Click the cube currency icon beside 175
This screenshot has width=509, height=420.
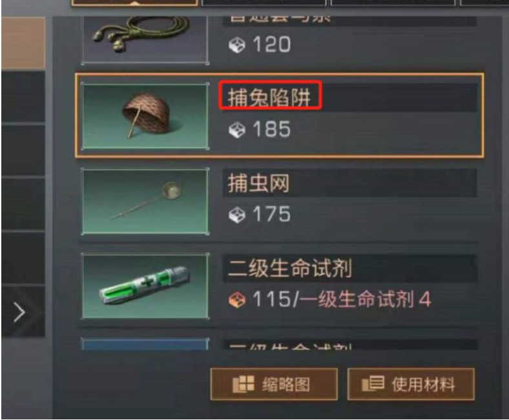coord(236,215)
